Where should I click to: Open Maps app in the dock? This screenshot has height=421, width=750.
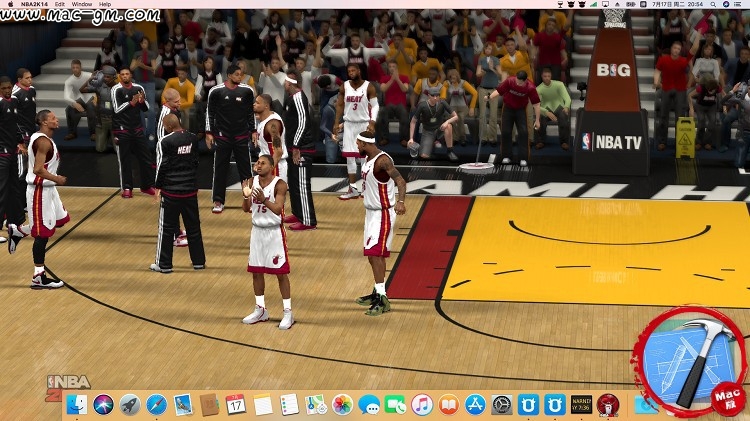[316, 405]
